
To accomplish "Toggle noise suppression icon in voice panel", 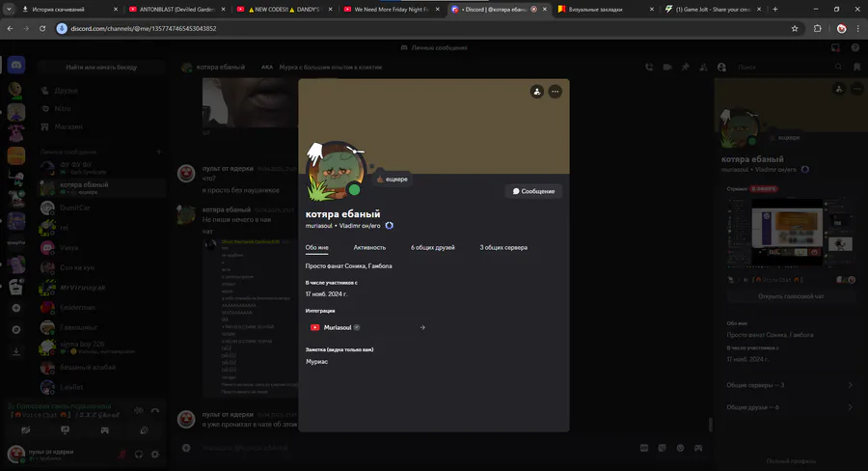I will point(138,410).
